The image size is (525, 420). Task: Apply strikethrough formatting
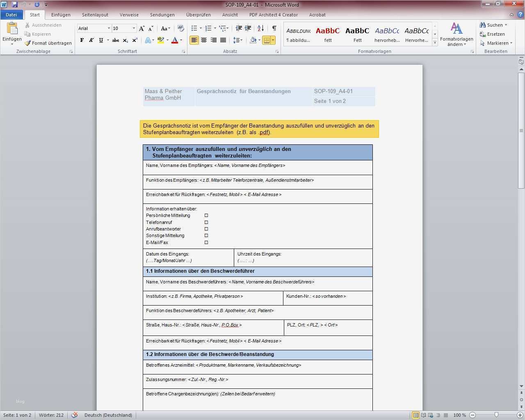[116, 40]
